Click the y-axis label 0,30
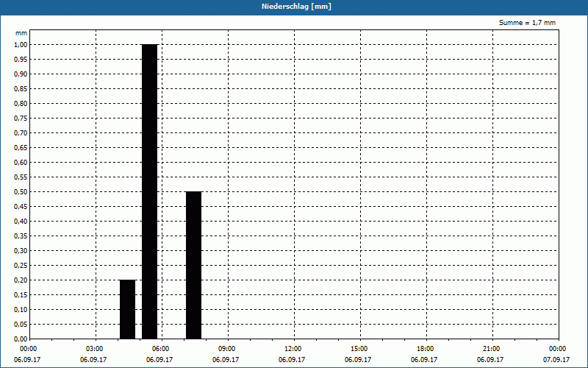 tap(21, 250)
